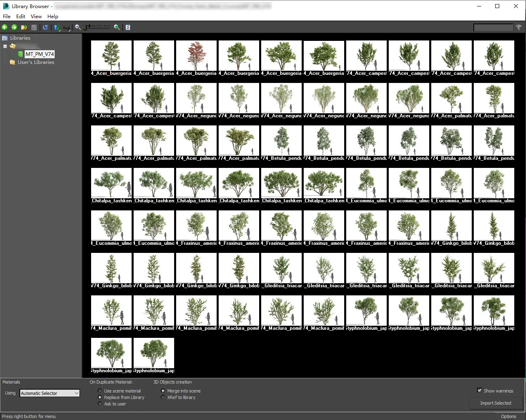Click the 'Engl' language selector
Image resolution: width=526 pixels, height=420 pixels.
click(x=66, y=28)
